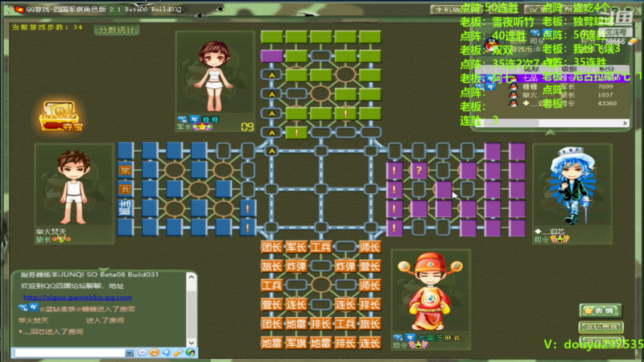Open the siguo.gamebbs.qq.com forum link
The image size is (644, 362).
coord(77,297)
